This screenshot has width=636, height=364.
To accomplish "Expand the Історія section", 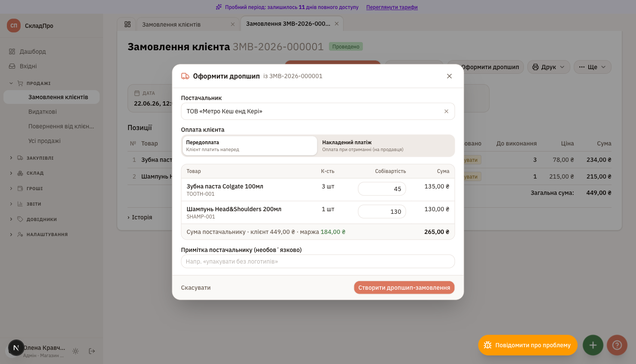I will click(140, 217).
